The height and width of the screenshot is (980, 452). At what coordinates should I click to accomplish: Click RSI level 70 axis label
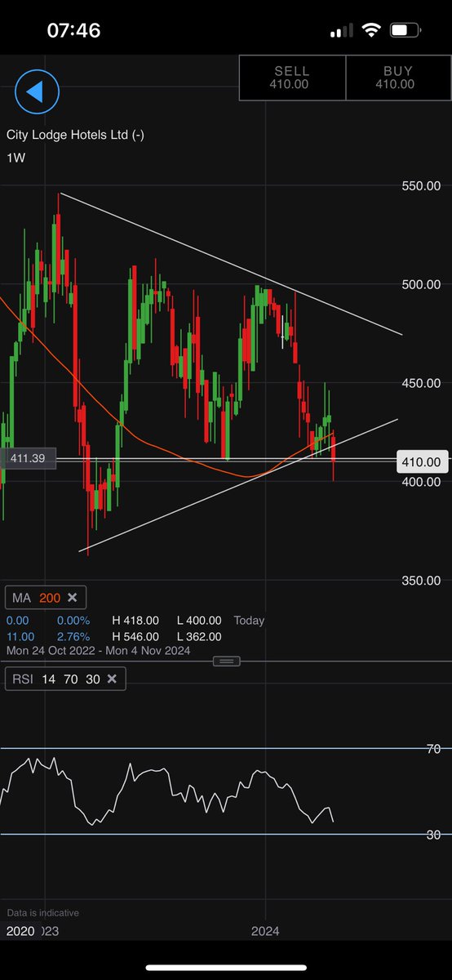(433, 749)
